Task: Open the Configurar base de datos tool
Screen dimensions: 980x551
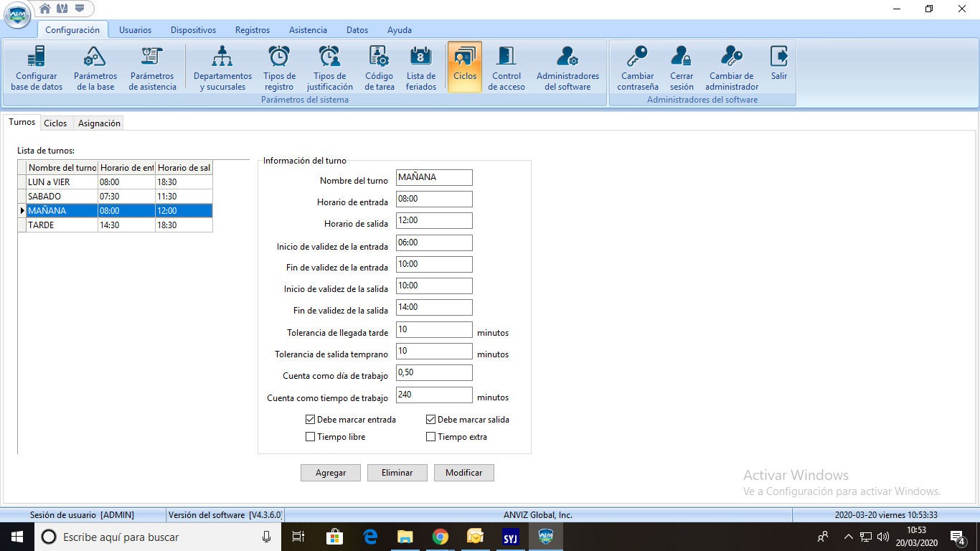Action: tap(37, 67)
